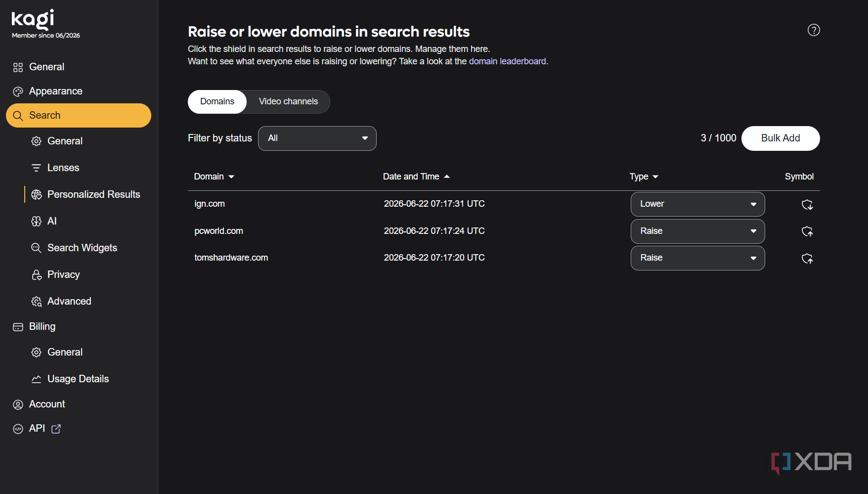Switch to the Video channels tab
The width and height of the screenshot is (868, 494).
click(x=288, y=101)
